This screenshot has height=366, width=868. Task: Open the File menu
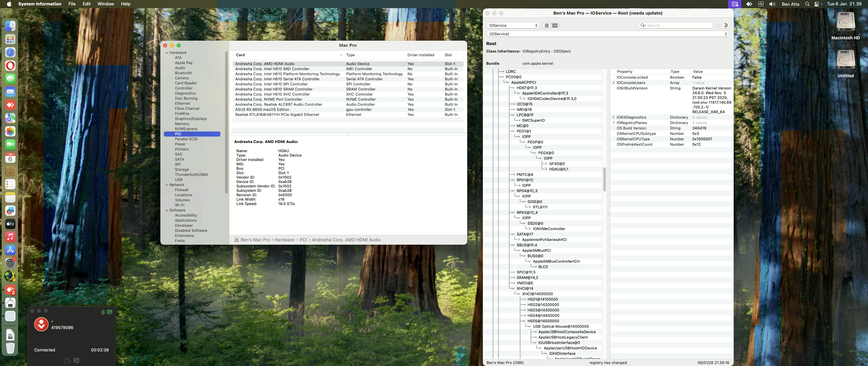72,4
